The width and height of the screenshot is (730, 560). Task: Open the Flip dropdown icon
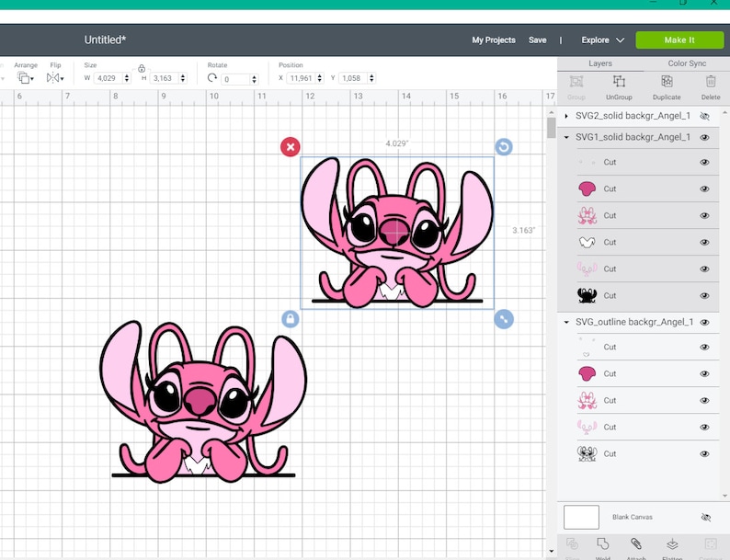pos(55,78)
